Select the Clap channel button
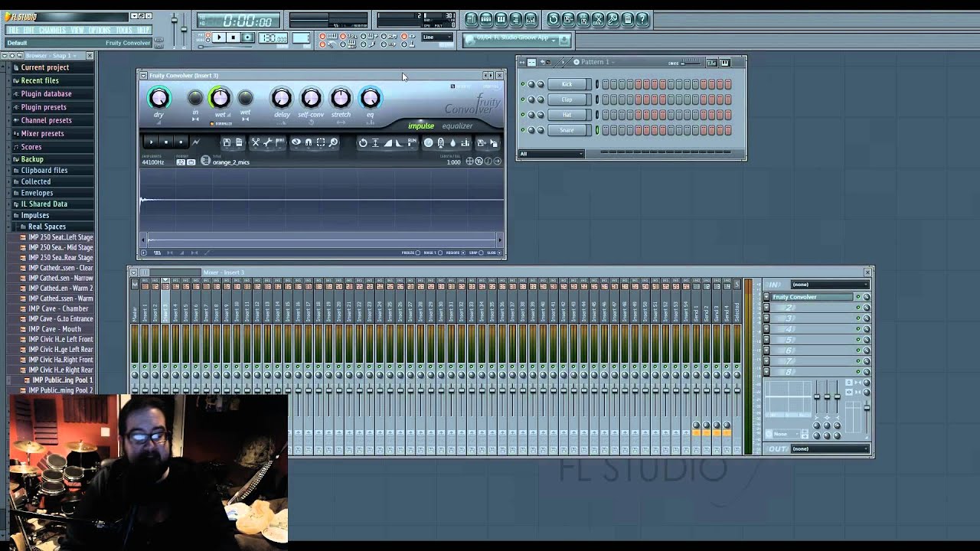 pyautogui.click(x=567, y=99)
